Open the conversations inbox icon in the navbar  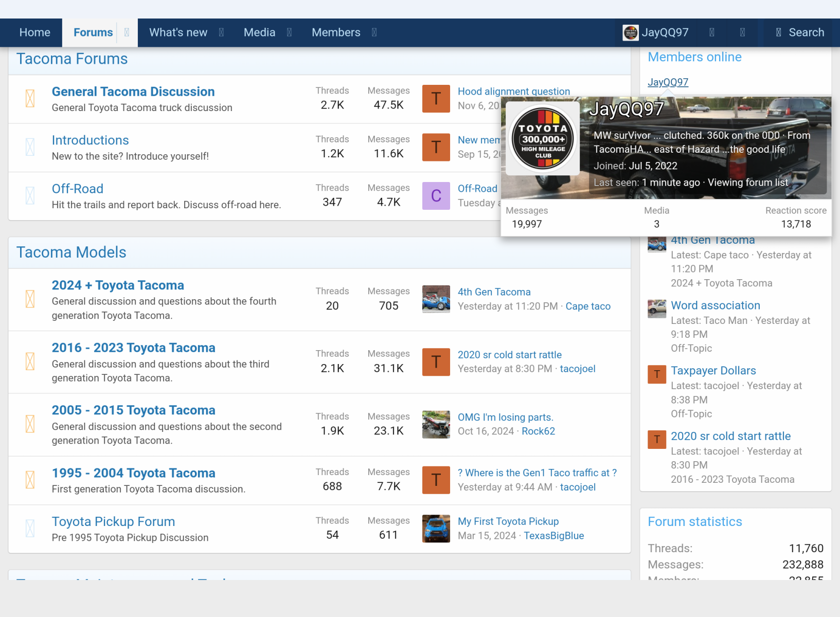pos(711,32)
